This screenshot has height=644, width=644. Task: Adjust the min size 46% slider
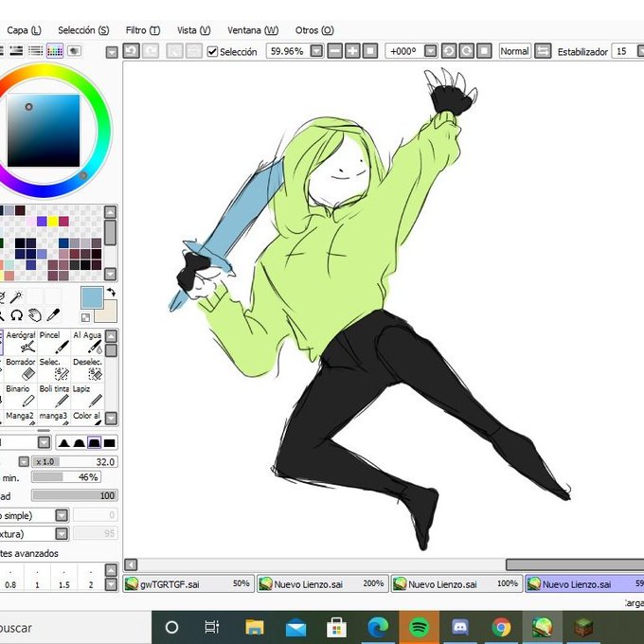(66, 477)
